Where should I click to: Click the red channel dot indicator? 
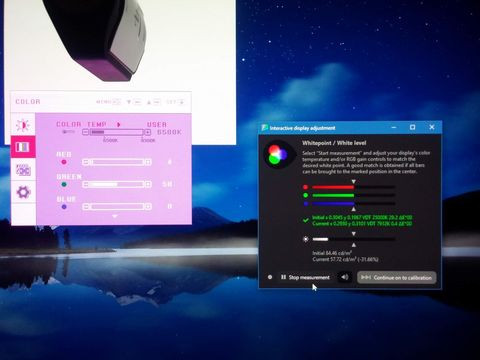305,187
